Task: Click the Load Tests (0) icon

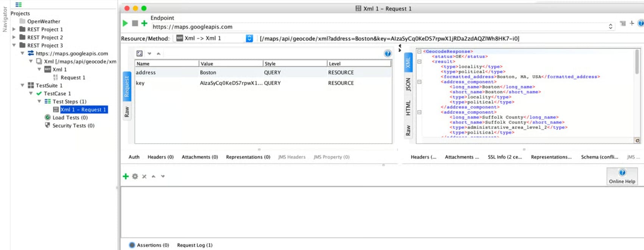Action: click(x=48, y=117)
